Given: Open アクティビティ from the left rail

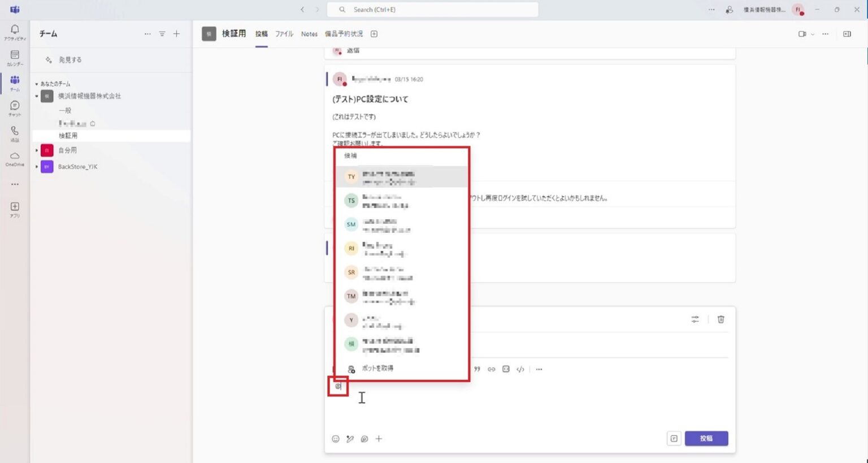Looking at the screenshot, I should [15, 32].
